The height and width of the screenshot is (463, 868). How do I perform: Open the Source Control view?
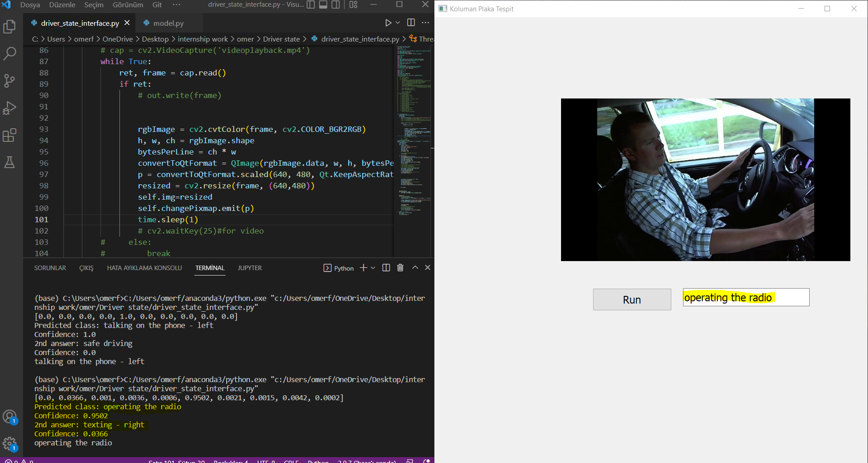coord(10,80)
